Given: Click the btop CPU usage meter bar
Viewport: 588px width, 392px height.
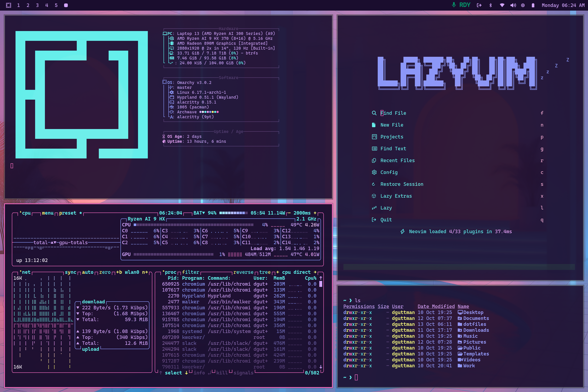Looking at the screenshot, I should point(194,225).
